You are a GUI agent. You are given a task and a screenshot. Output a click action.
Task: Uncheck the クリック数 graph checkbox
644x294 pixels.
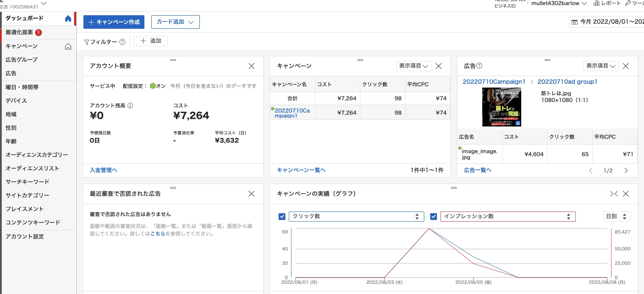tap(282, 217)
